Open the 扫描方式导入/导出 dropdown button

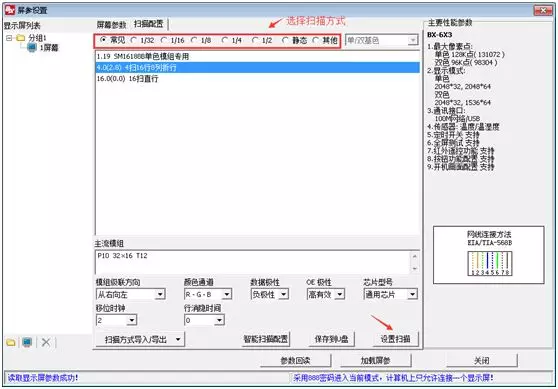(140, 339)
